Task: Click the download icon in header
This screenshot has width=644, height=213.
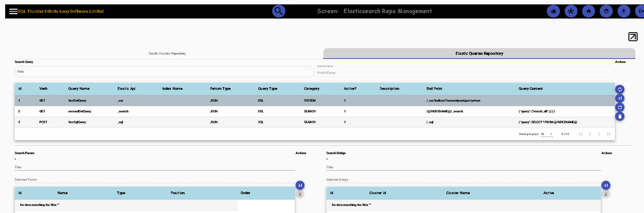Action: click(624, 11)
